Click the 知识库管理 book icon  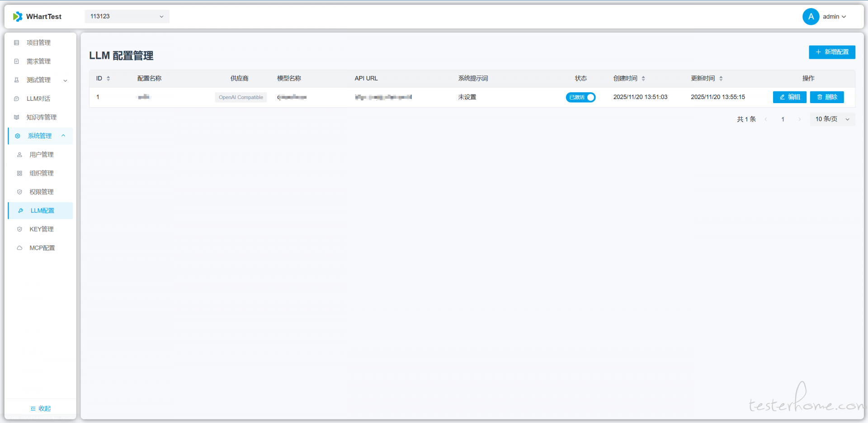tap(17, 117)
